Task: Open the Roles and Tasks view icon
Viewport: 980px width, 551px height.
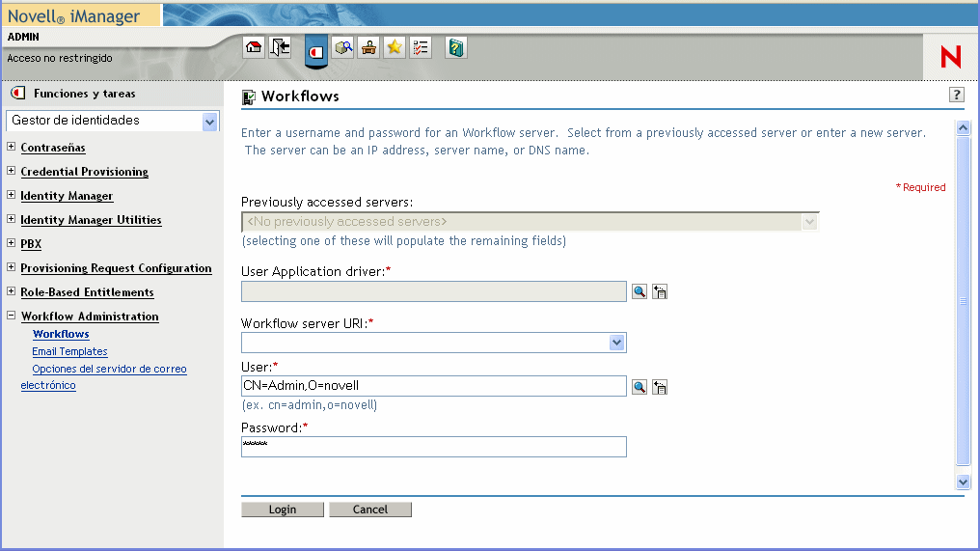Action: (x=316, y=51)
